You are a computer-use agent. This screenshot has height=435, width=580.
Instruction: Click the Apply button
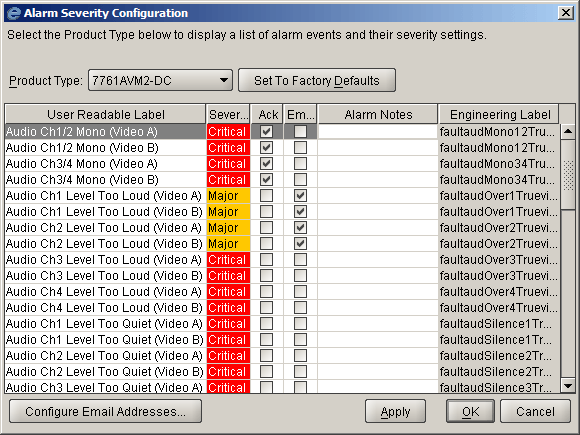coord(395,411)
